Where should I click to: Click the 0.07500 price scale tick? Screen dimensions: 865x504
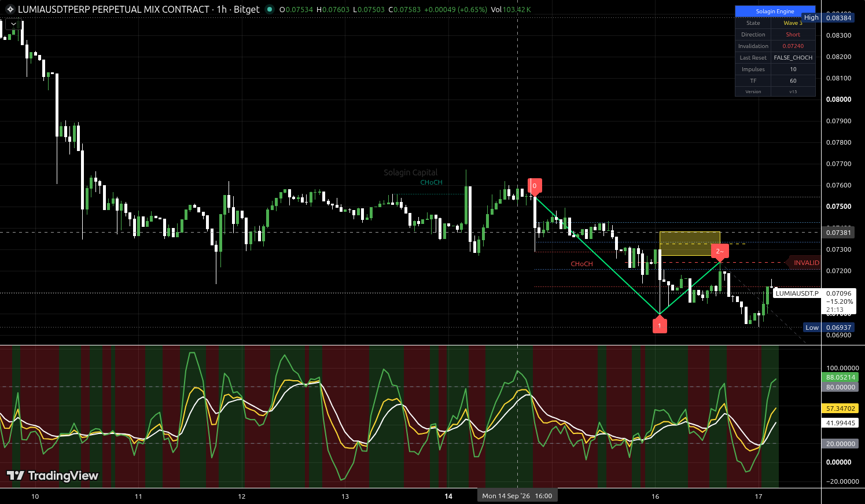point(838,207)
